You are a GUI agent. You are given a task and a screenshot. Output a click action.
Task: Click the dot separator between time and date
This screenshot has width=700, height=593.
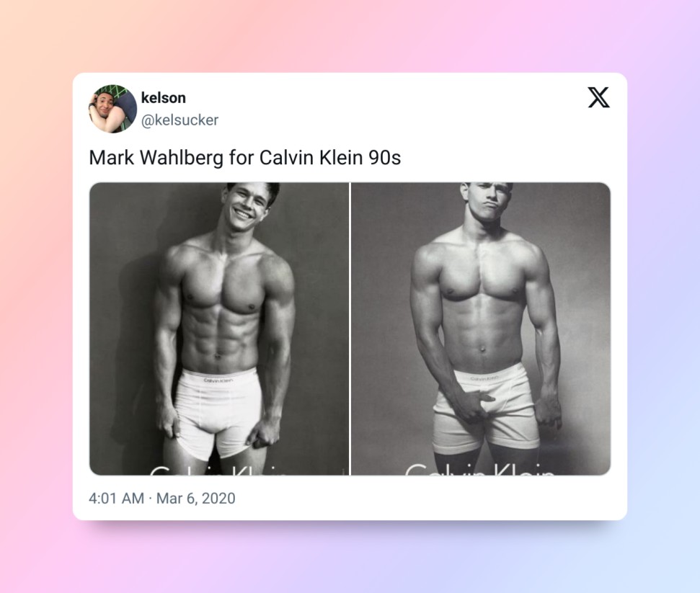151,499
